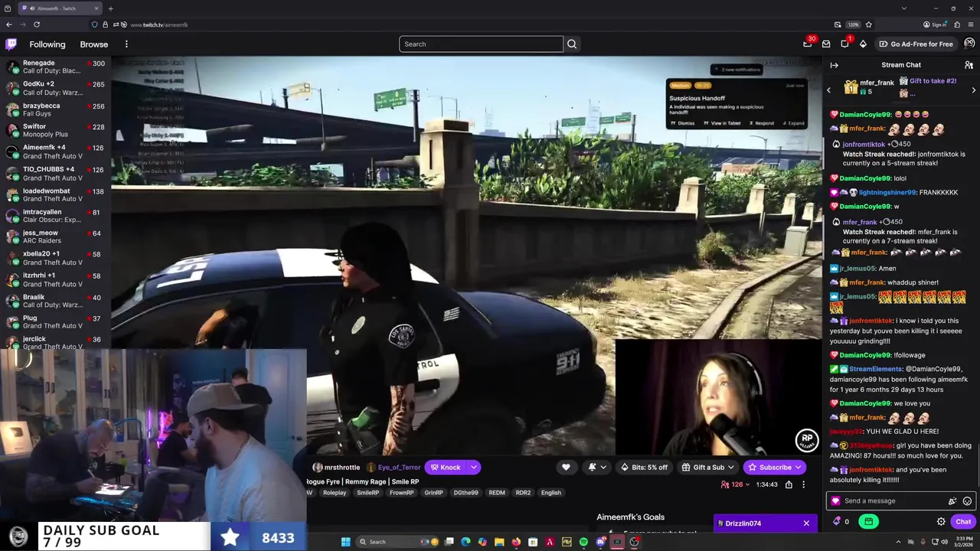980x551 pixels.
Task: Open imtracyallen's channel in sidebar
Action: [x=55, y=216]
